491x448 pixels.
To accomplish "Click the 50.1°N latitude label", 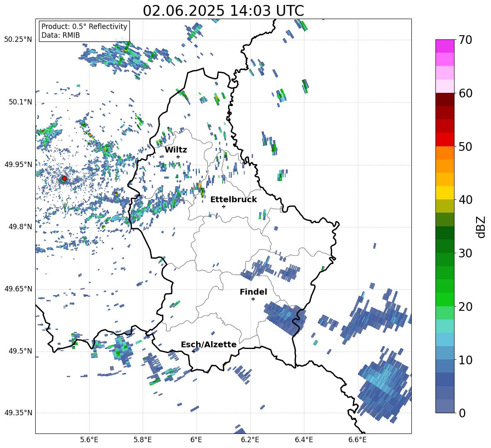I will (x=20, y=102).
